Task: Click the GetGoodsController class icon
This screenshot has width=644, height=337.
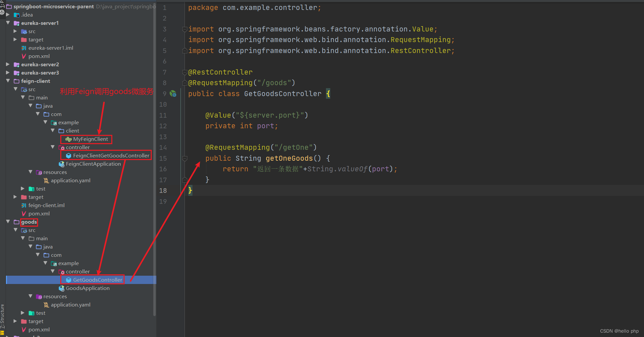Action: [x=69, y=280]
